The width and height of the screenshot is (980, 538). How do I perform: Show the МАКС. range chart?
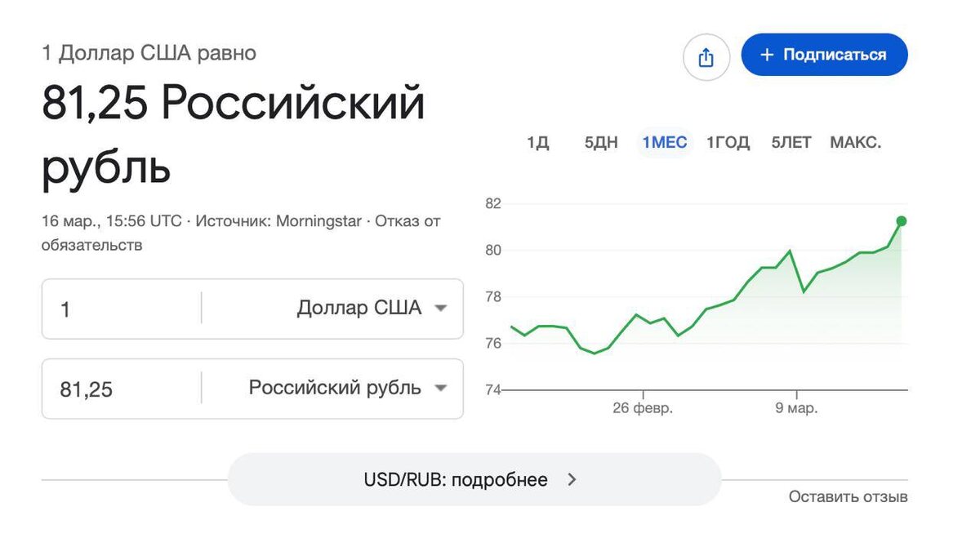856,143
